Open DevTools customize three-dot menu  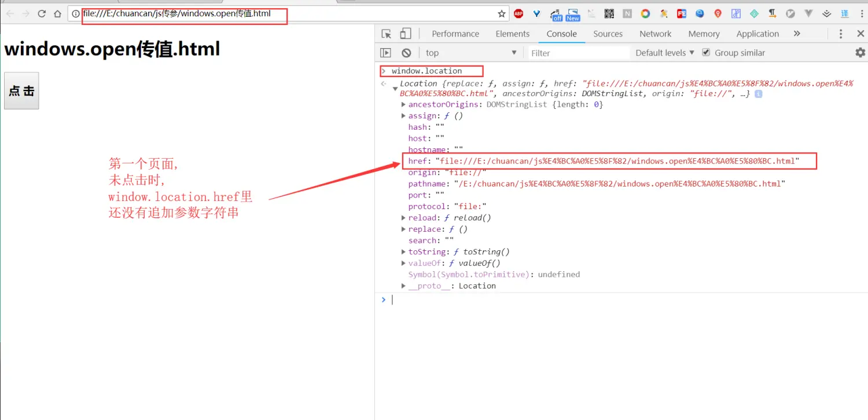[x=841, y=34]
